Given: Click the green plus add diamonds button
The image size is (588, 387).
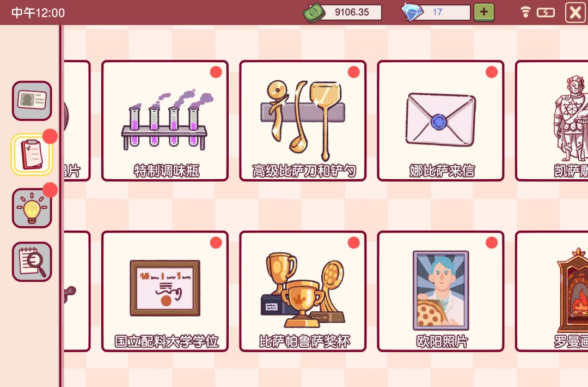Looking at the screenshot, I should (484, 12).
